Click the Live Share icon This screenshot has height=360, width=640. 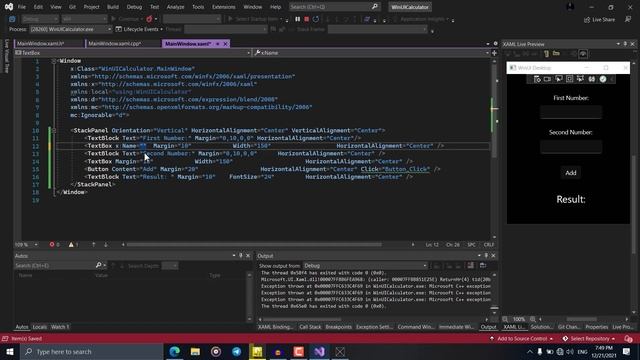587,20
